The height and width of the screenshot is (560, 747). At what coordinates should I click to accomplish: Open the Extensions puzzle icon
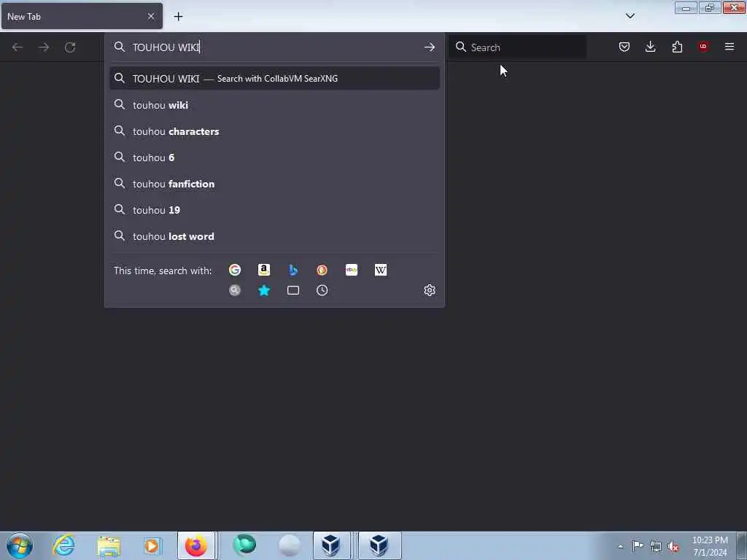pyautogui.click(x=677, y=47)
